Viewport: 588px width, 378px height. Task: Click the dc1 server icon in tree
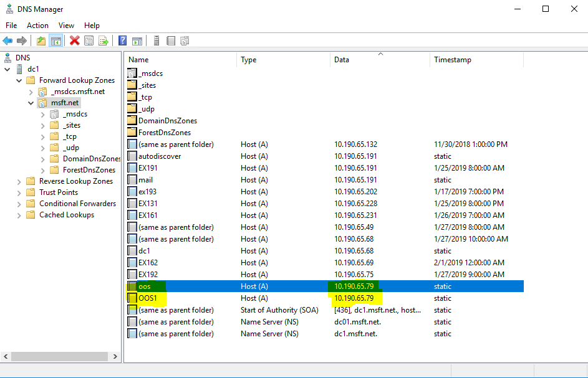[x=20, y=69]
